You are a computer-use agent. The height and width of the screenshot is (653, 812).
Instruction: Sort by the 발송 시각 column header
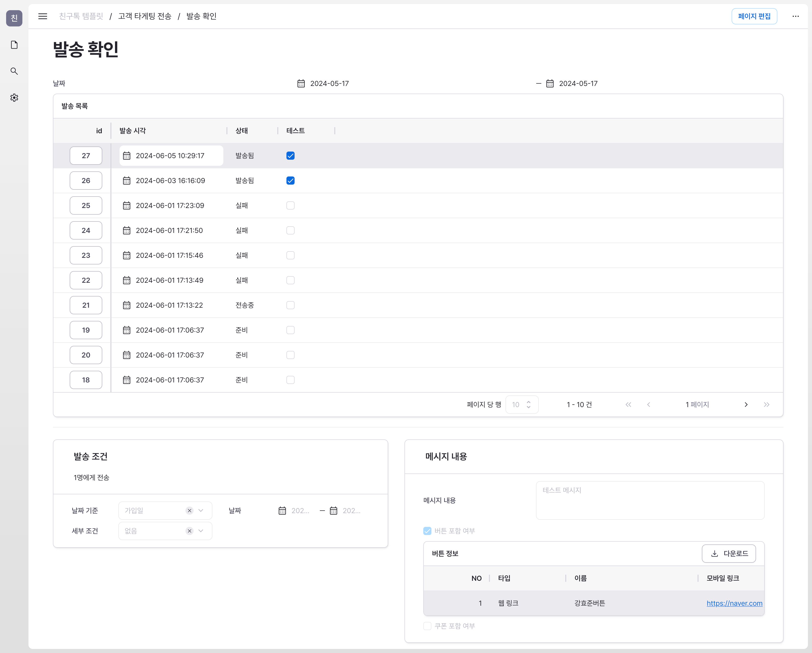(x=133, y=131)
